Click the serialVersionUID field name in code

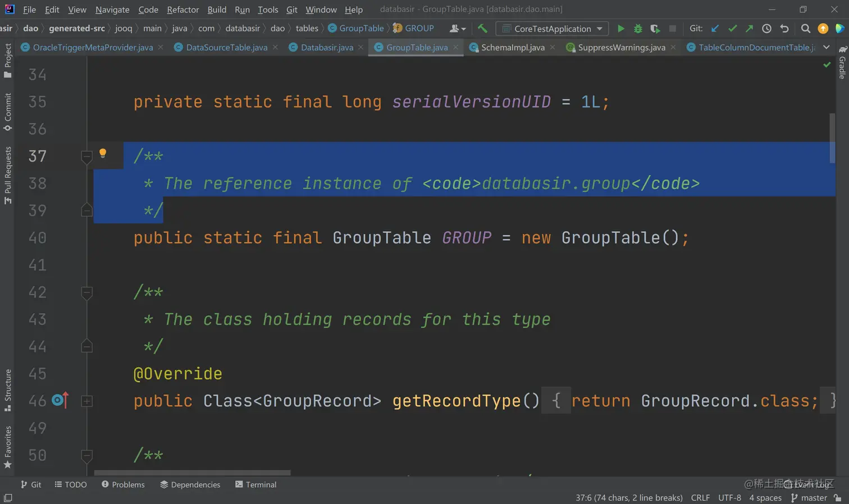click(x=472, y=102)
